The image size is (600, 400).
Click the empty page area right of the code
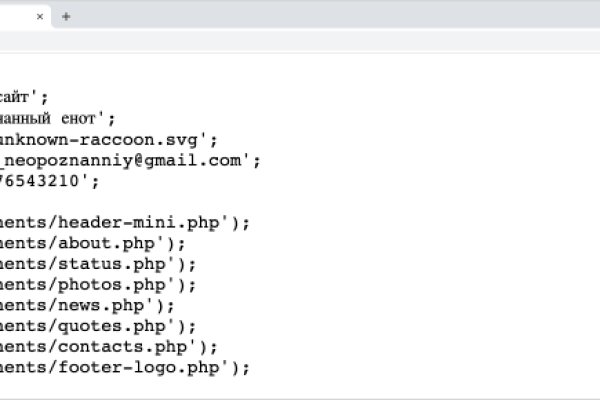[x=450, y=250]
